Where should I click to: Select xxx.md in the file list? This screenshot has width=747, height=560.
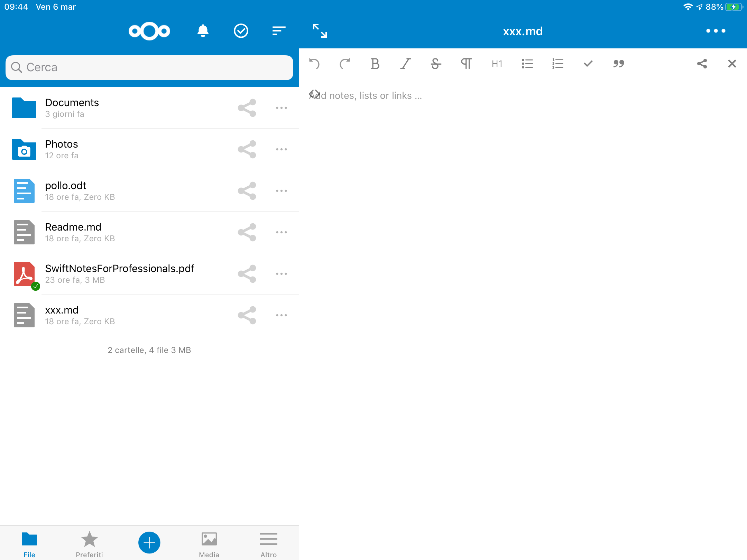[149, 315]
